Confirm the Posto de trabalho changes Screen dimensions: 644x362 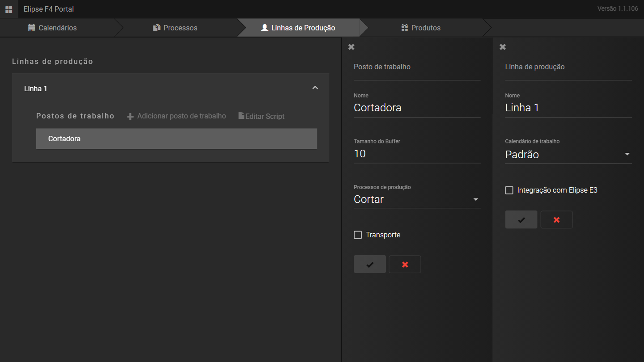pos(370,265)
